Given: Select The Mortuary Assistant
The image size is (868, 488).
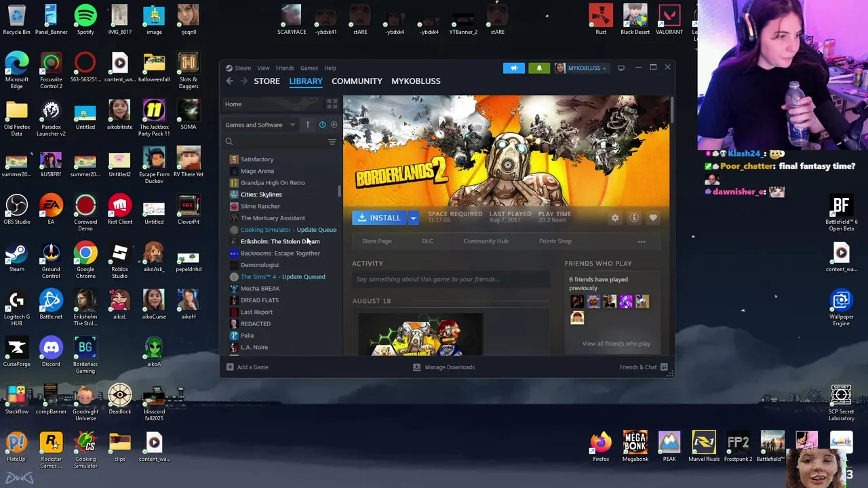Looking at the screenshot, I should pyautogui.click(x=273, y=218).
